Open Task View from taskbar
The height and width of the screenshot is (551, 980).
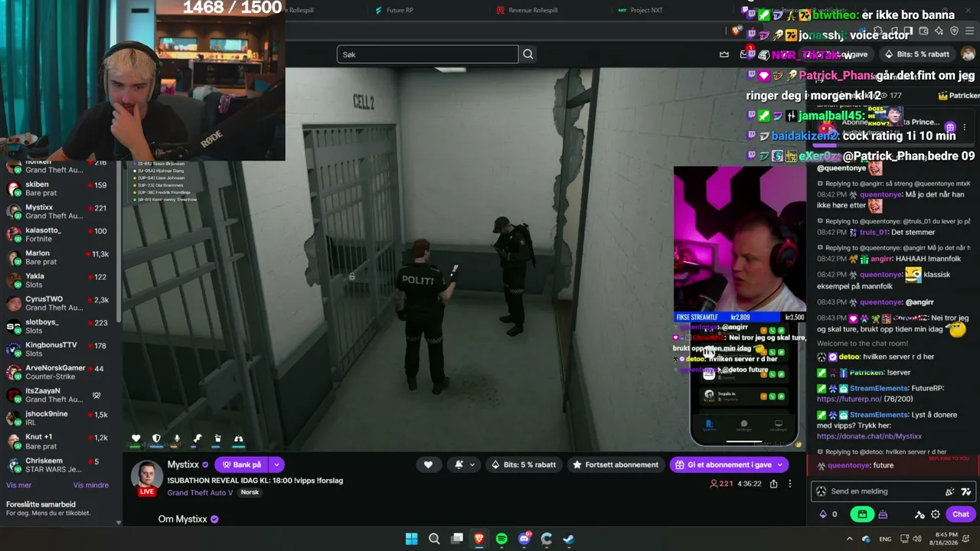click(x=457, y=539)
